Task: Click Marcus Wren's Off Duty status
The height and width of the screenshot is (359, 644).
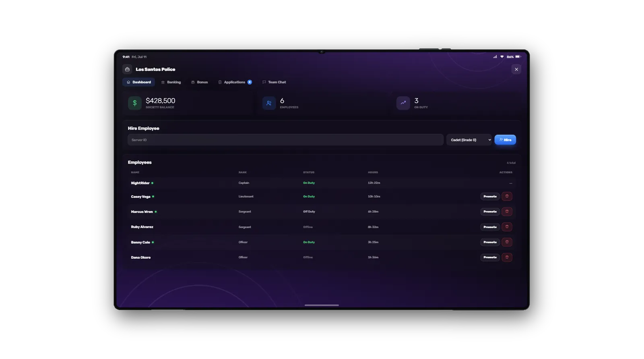Action: point(309,212)
